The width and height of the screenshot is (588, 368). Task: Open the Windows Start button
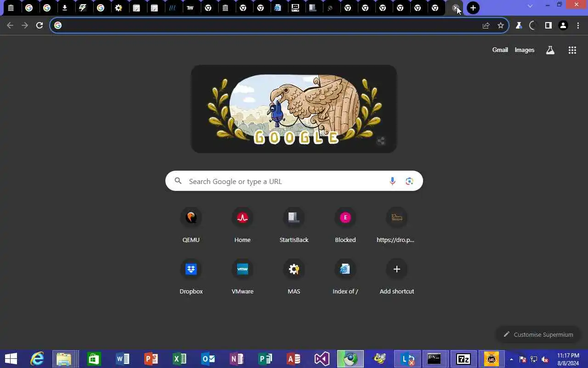point(11,359)
